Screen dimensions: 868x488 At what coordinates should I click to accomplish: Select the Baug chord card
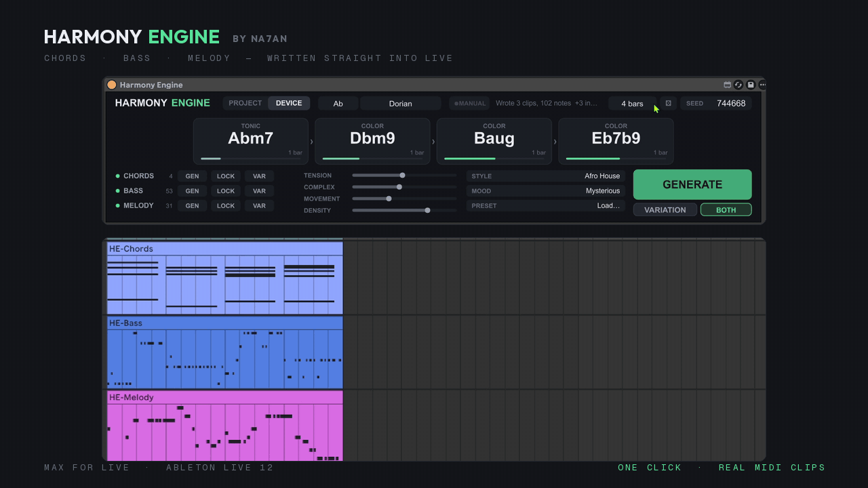click(494, 141)
